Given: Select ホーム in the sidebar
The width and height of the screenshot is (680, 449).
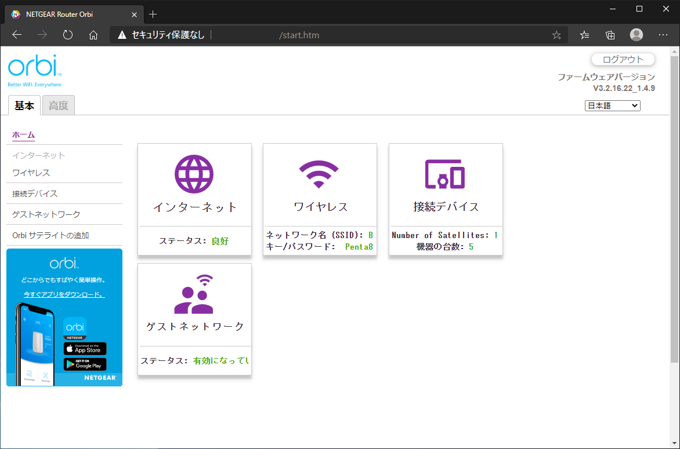Looking at the screenshot, I should [23, 134].
